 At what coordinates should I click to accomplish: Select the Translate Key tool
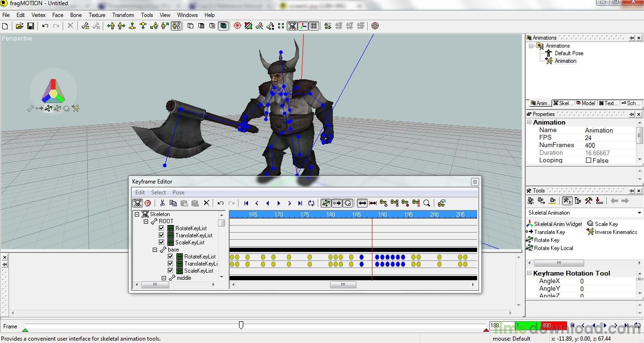549,232
